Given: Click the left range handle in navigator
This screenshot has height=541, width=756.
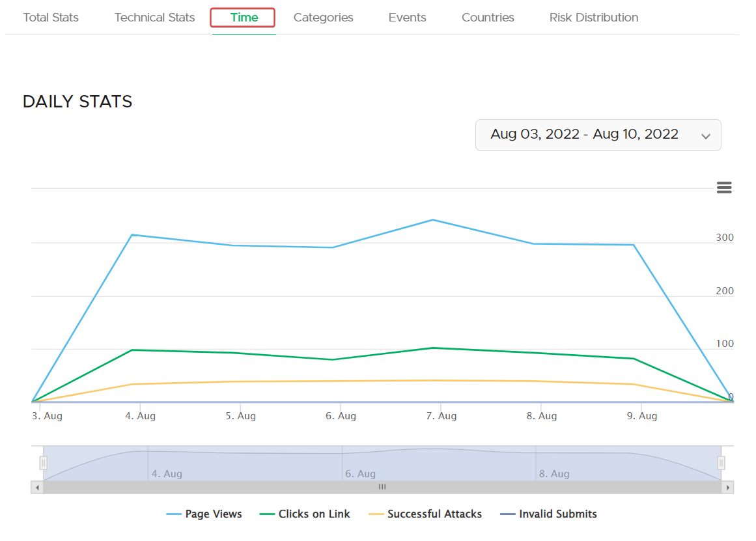Looking at the screenshot, I should tap(44, 463).
